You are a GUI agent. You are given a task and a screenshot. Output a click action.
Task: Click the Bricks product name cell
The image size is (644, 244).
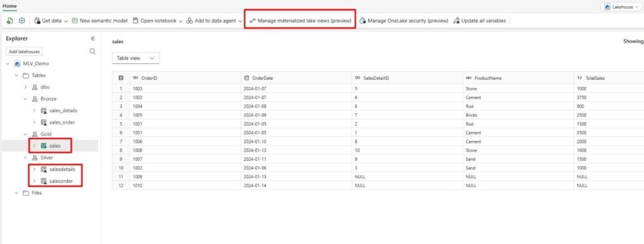518,115
